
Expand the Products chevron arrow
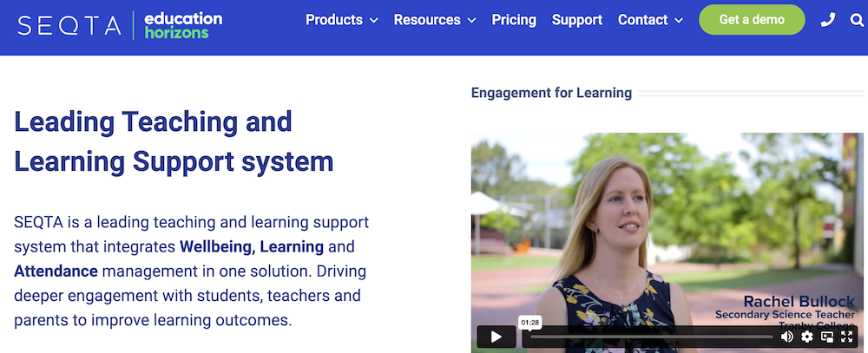(x=373, y=21)
